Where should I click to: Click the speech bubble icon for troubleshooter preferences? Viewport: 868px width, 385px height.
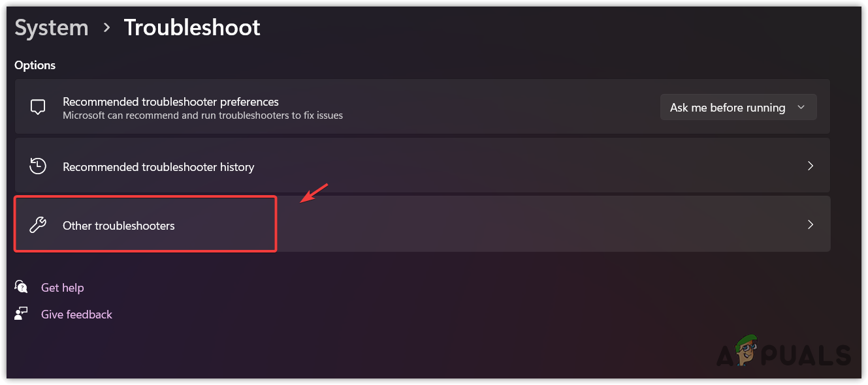[38, 108]
